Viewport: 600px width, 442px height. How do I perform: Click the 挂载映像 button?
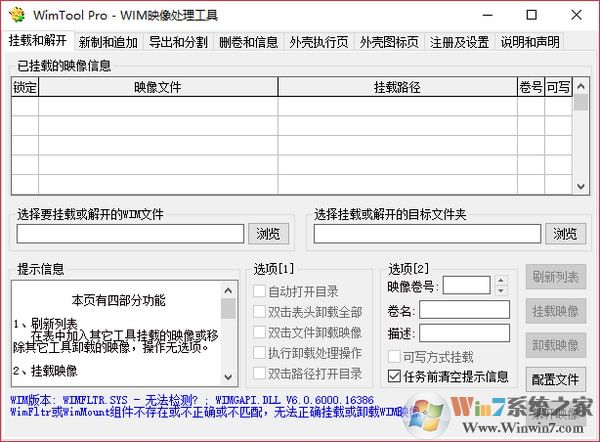coord(556,311)
